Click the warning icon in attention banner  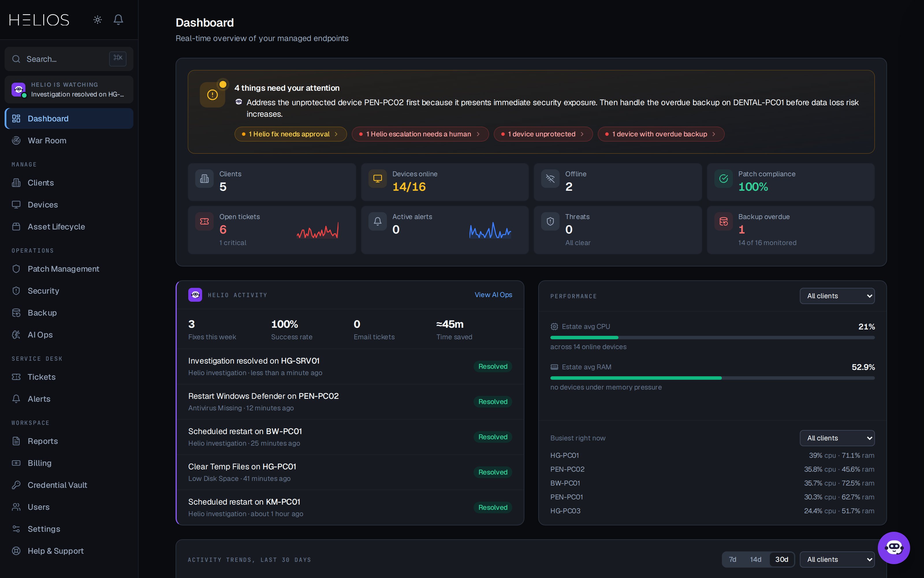point(212,95)
